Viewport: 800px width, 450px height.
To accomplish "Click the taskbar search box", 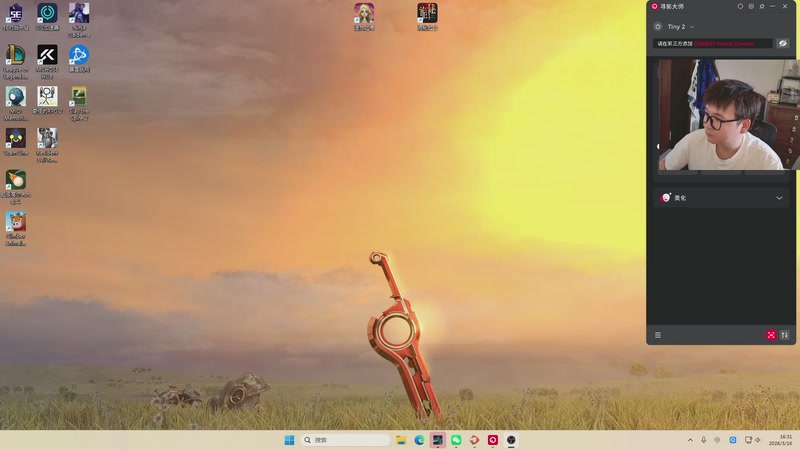I will (x=345, y=440).
